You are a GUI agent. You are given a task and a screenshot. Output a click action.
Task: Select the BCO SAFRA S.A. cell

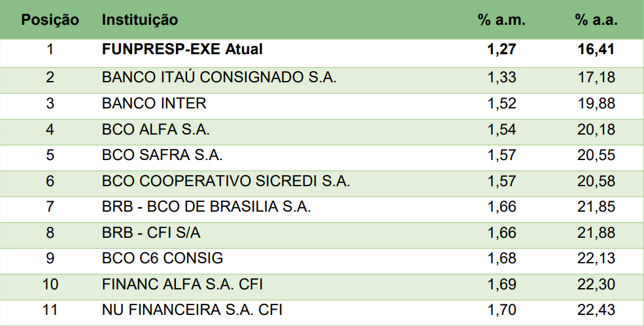tap(162, 155)
